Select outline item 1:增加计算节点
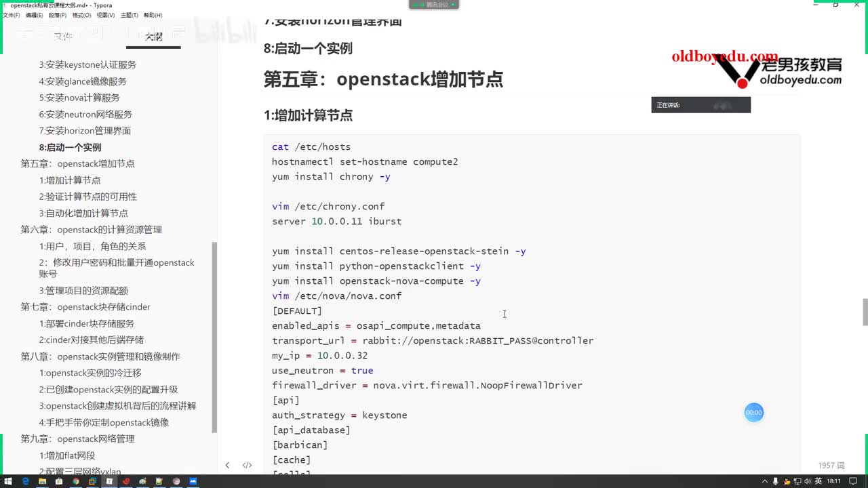This screenshot has height=488, width=868. click(x=70, y=180)
